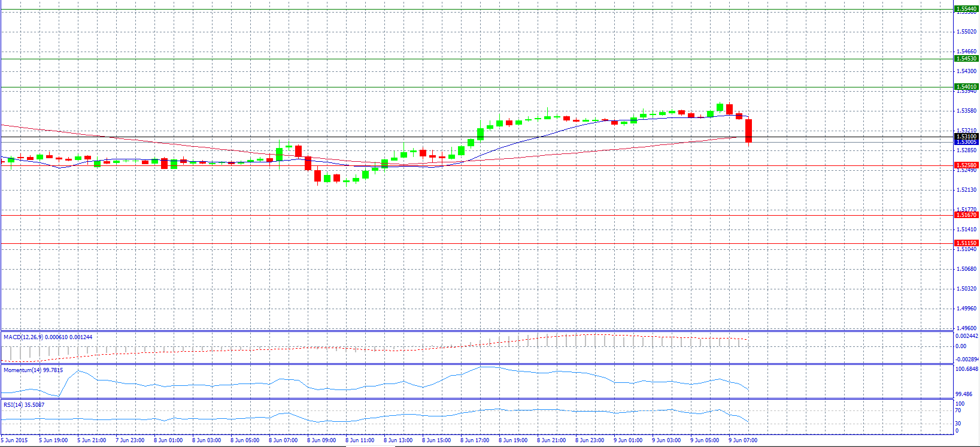Click the 1.54300 price scale value
Viewport: 980px width, 447px height.
click(967, 71)
